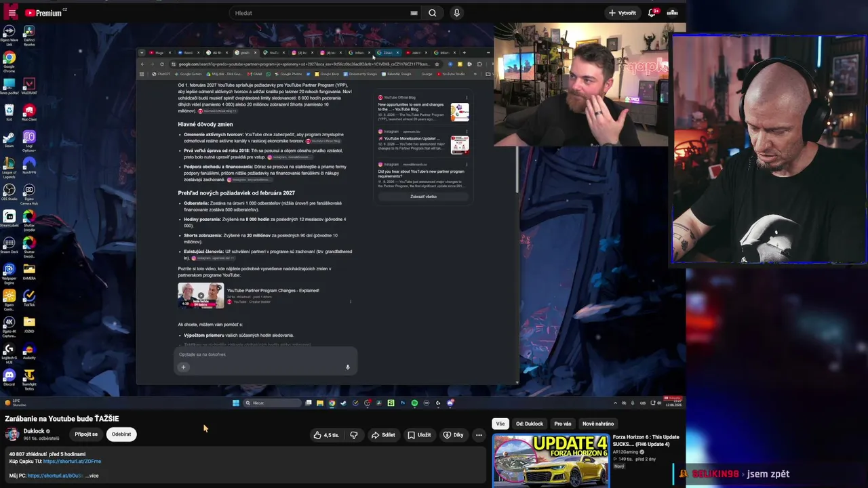Click the Wallpaper Engine desktop icon
This screenshot has height=488, width=868.
(9, 274)
